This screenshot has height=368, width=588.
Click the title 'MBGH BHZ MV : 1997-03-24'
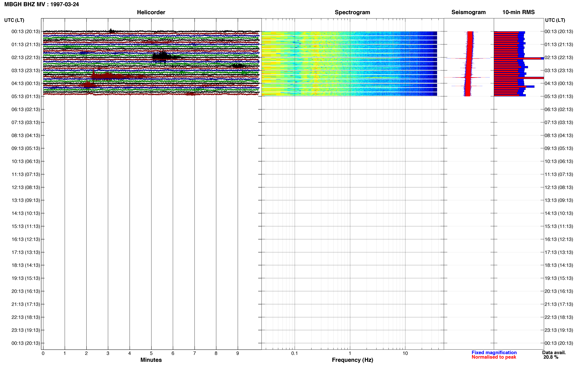[42, 4]
